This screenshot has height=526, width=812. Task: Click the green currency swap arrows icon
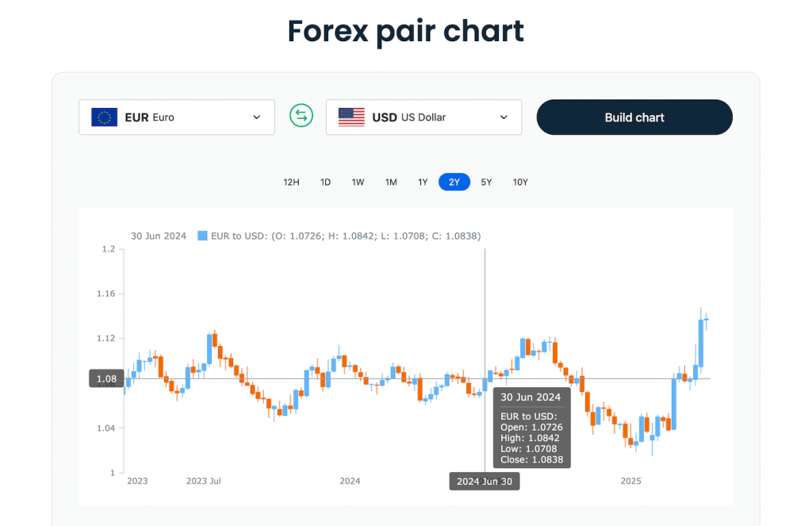click(301, 116)
